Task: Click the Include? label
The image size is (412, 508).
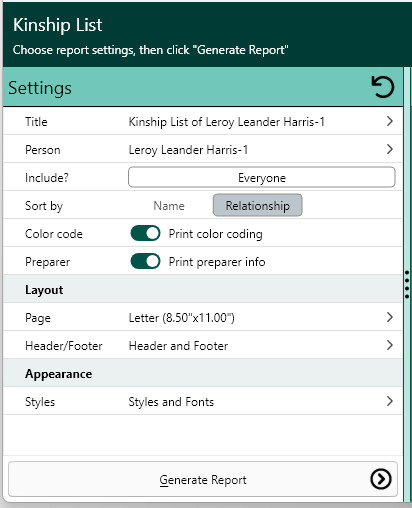Action: [x=47, y=178]
